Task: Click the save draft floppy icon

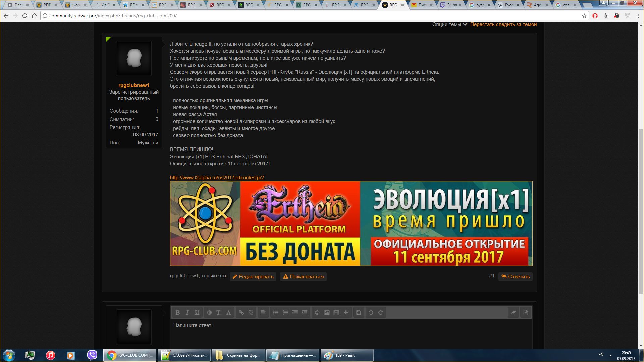Action: tap(359, 312)
